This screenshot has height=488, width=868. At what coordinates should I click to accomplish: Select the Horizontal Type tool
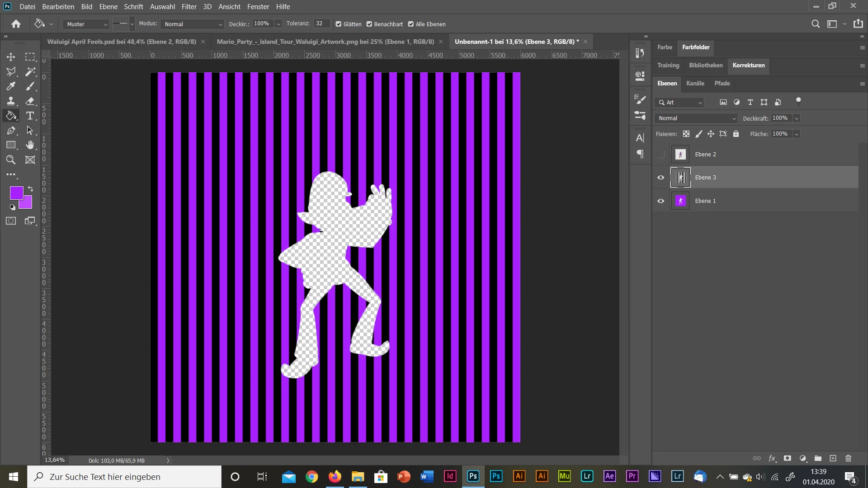(30, 116)
